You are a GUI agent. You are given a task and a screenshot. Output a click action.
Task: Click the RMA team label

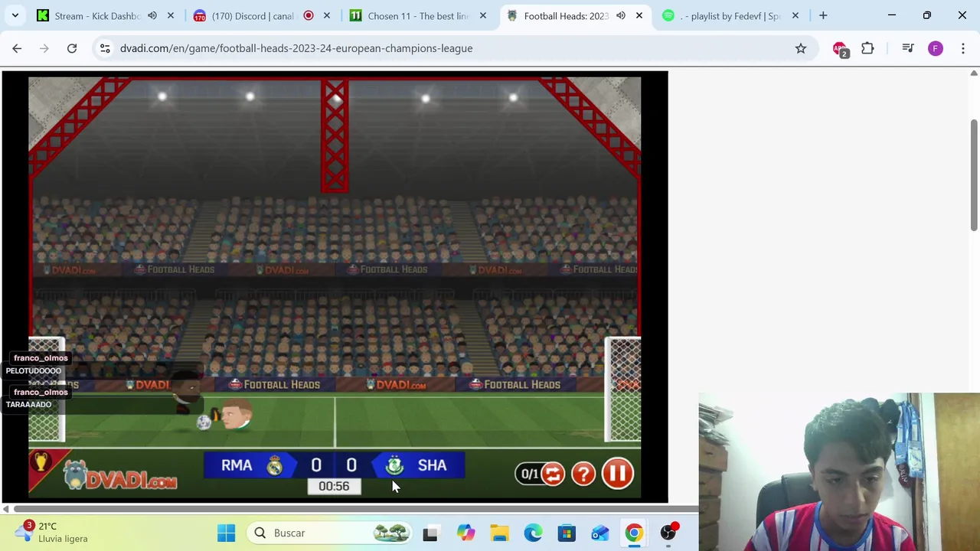(237, 465)
